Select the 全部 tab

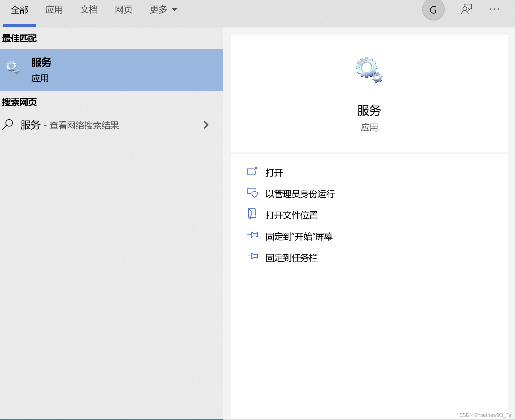19,10
